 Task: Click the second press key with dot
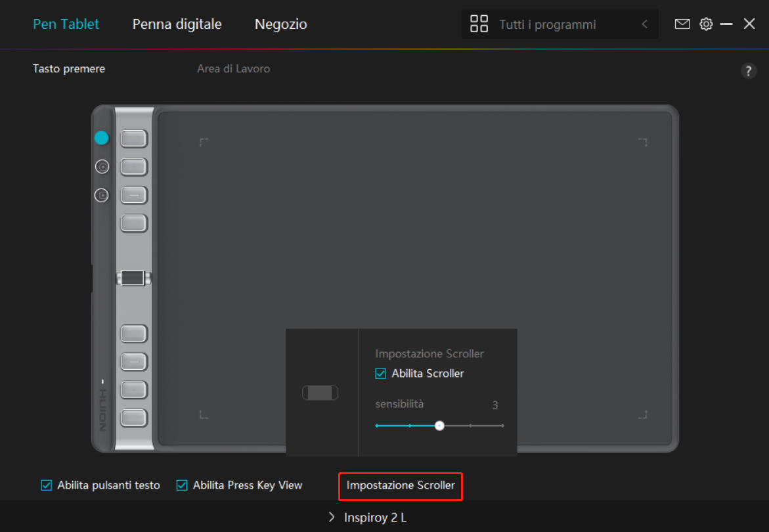tap(133, 167)
